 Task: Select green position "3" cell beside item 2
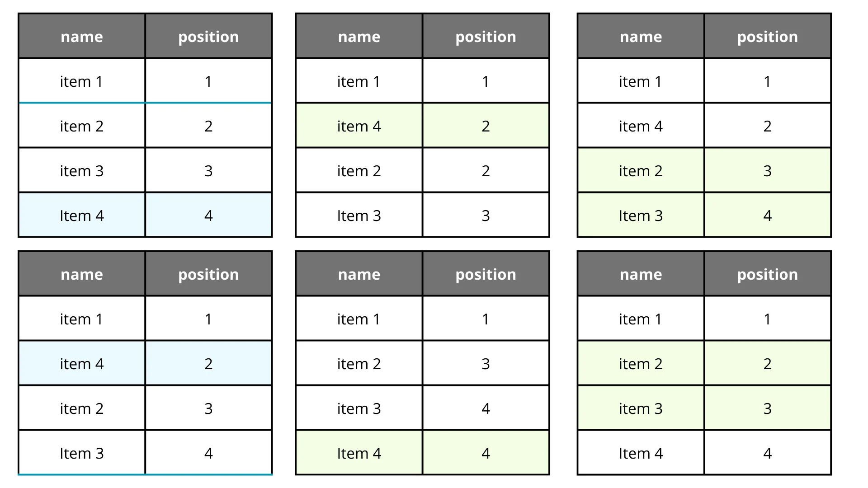click(767, 171)
